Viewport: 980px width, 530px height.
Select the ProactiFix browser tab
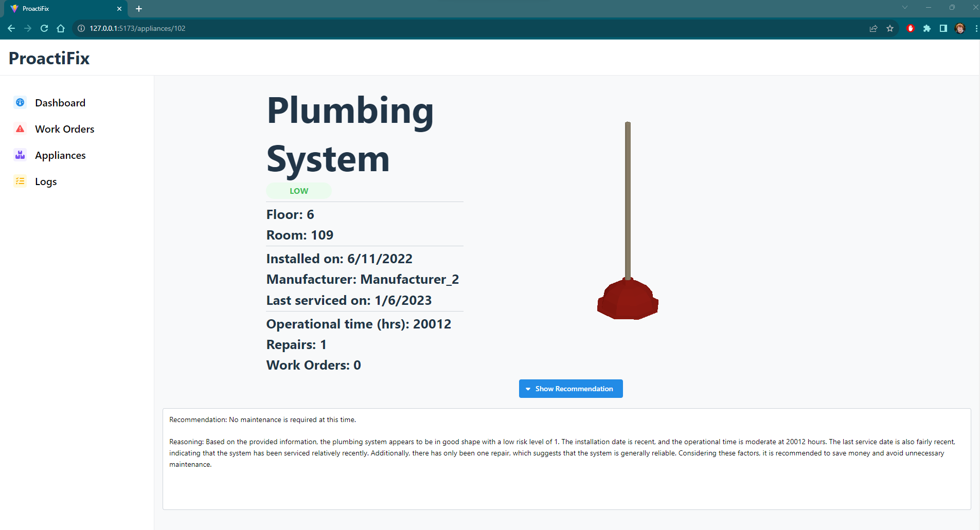(x=65, y=9)
